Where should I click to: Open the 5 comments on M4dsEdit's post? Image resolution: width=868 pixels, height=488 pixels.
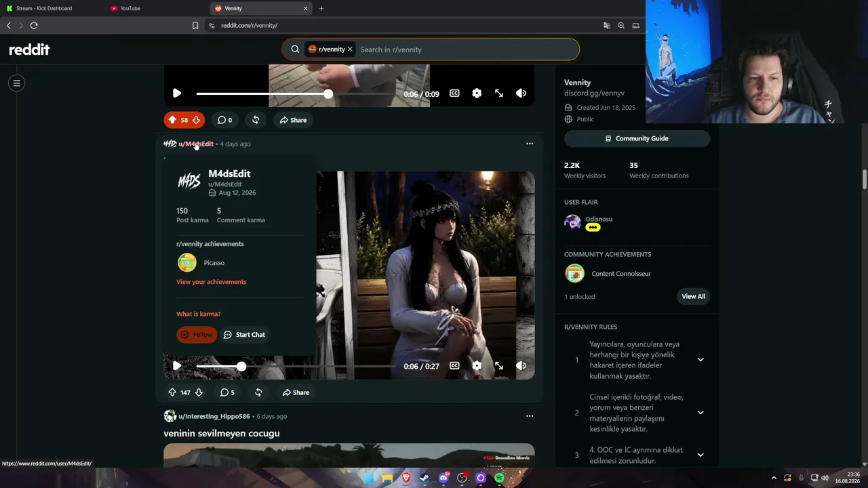pos(227,392)
